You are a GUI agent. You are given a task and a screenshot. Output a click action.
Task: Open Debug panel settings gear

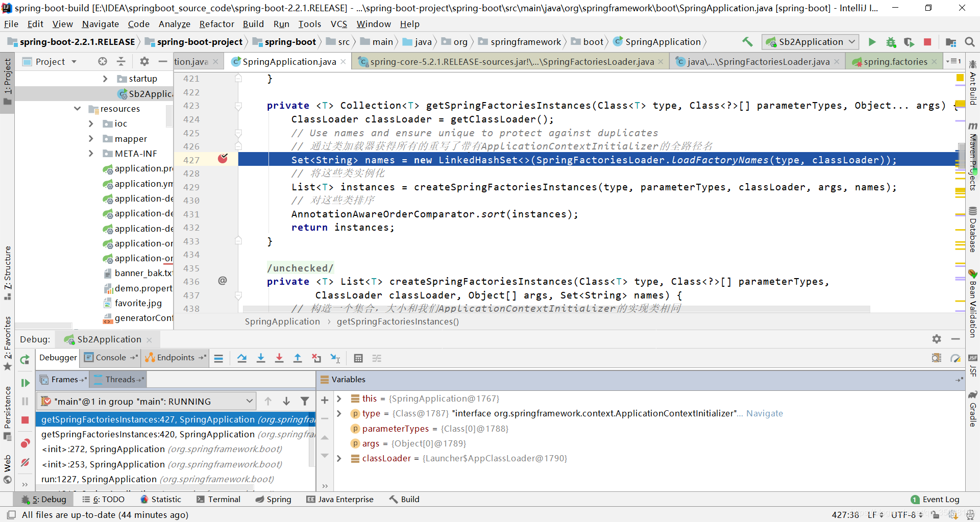pyautogui.click(x=937, y=339)
